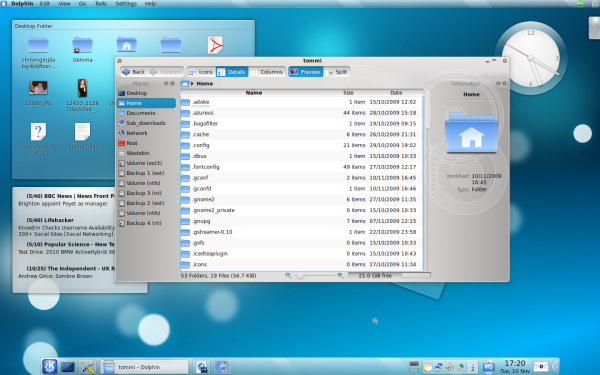600x375 pixels.
Task: Switch Dolphin to Details view mode
Action: [232, 72]
